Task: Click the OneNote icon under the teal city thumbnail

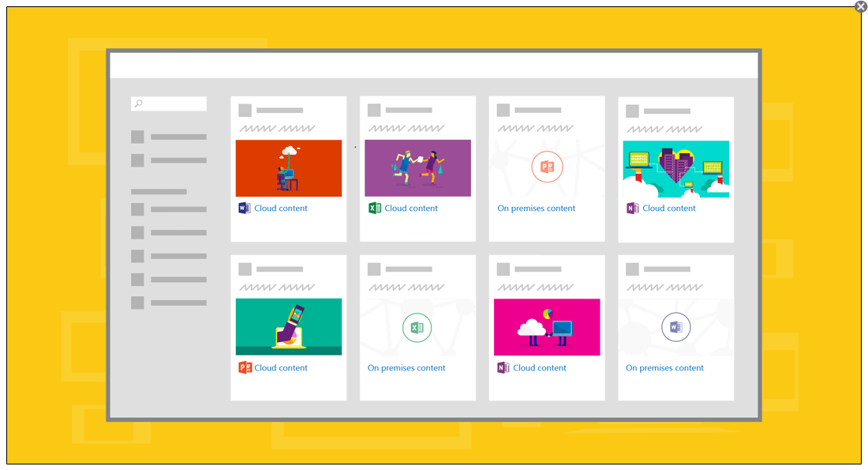Action: 632,209
